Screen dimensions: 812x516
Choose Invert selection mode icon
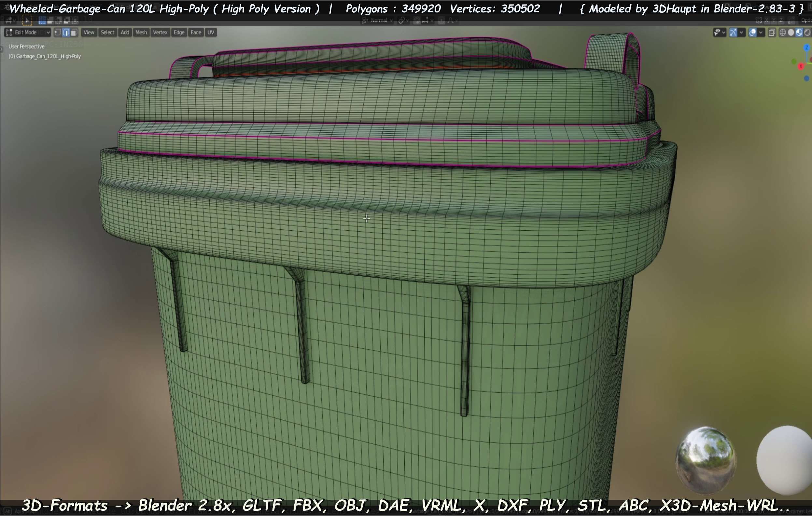[x=66, y=21]
